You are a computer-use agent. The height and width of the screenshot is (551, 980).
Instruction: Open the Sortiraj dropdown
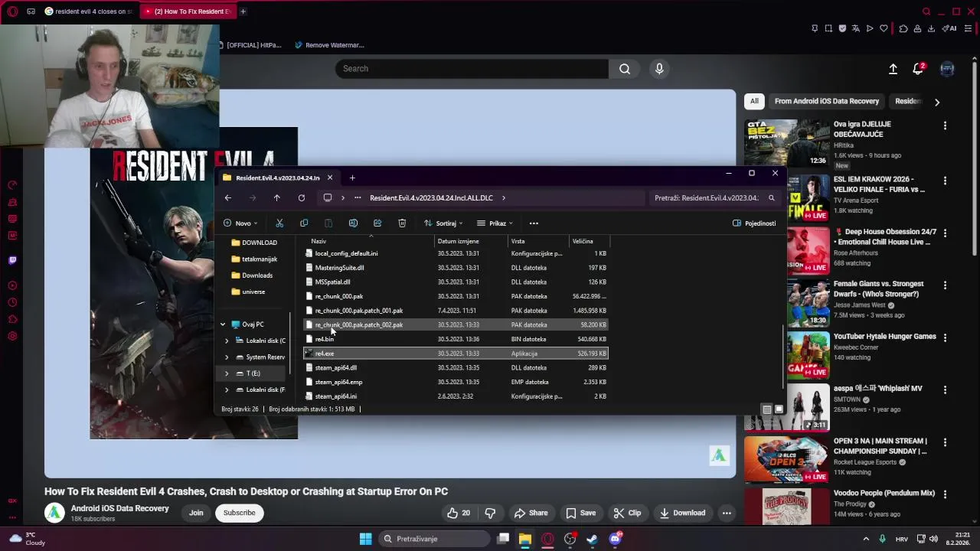point(443,223)
